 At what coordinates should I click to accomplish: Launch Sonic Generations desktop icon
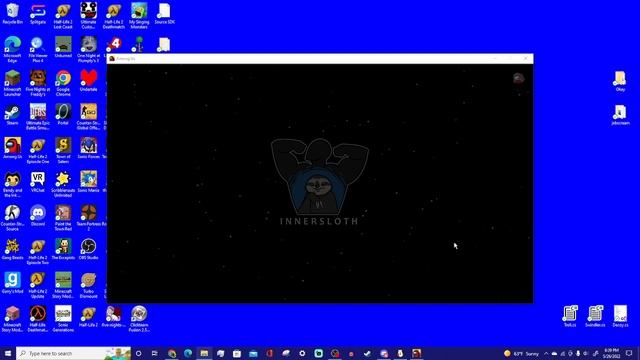[x=63, y=319]
